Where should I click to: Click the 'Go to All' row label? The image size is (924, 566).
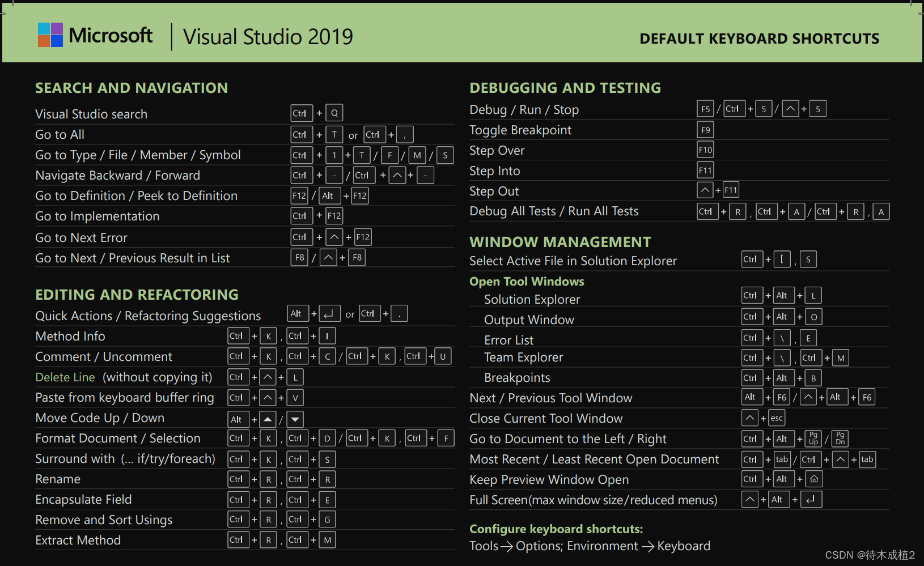point(60,135)
